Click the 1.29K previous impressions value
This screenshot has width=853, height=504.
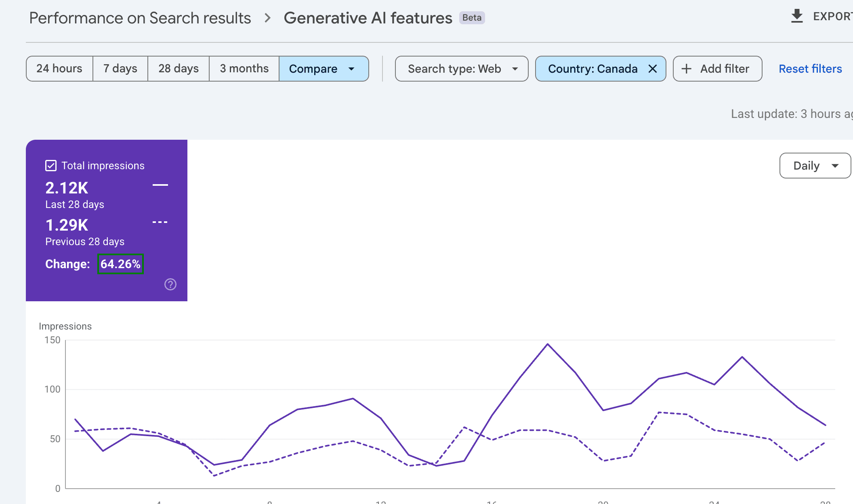click(67, 225)
